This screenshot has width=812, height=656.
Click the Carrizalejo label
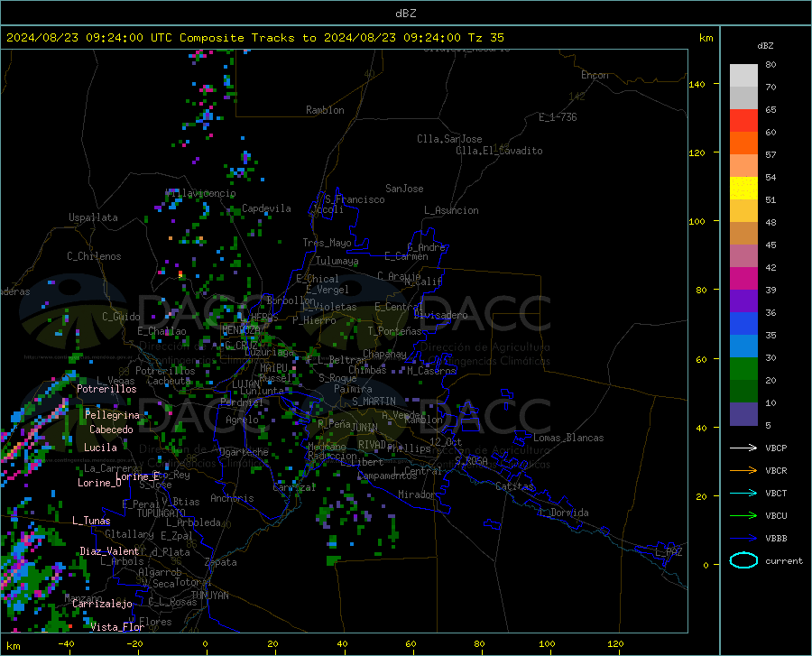(x=102, y=604)
